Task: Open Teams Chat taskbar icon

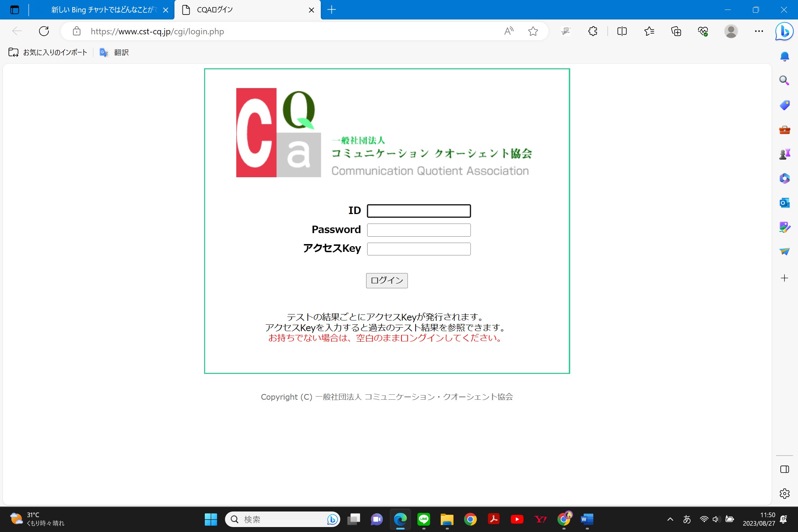Action: tap(377, 519)
